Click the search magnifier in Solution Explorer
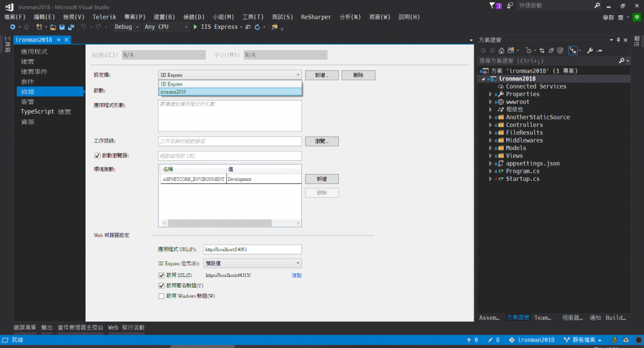This screenshot has height=348, width=644. tap(621, 61)
